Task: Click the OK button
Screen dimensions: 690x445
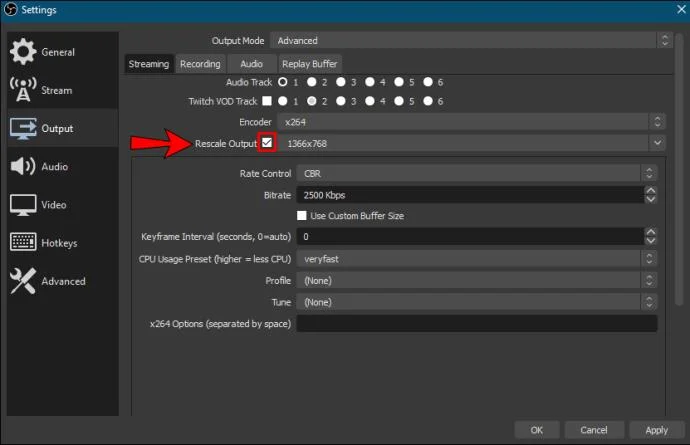Action: click(536, 430)
